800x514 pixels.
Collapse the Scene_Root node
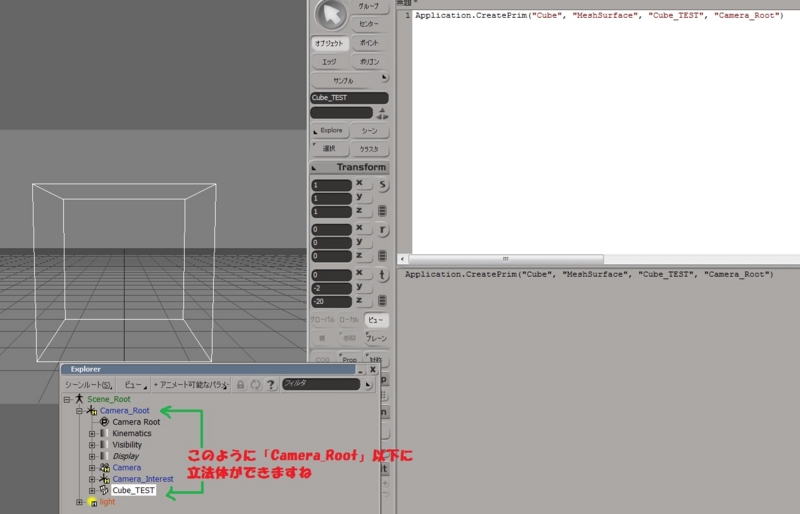67,399
